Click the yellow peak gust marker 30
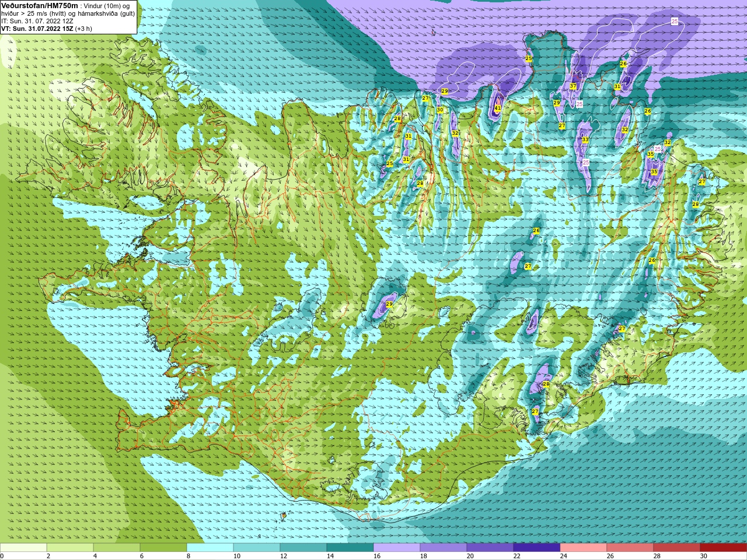Image resolution: width=747 pixels, height=560 pixels. tap(440, 110)
